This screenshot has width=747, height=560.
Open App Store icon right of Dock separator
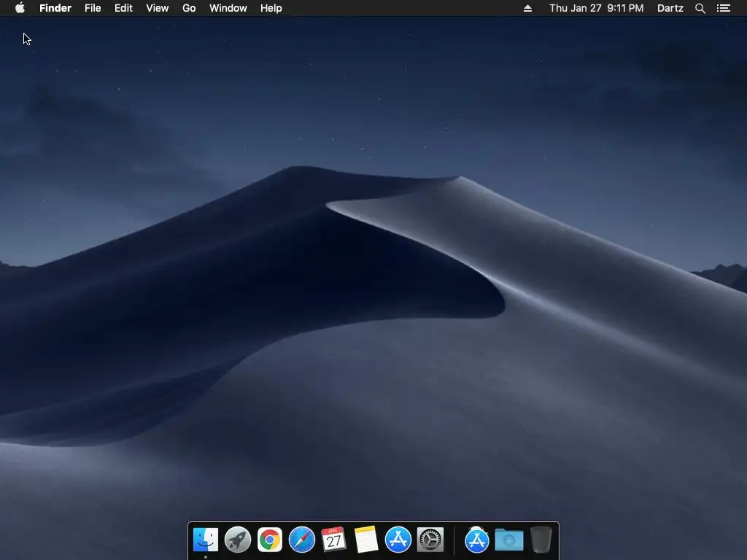[x=477, y=540]
